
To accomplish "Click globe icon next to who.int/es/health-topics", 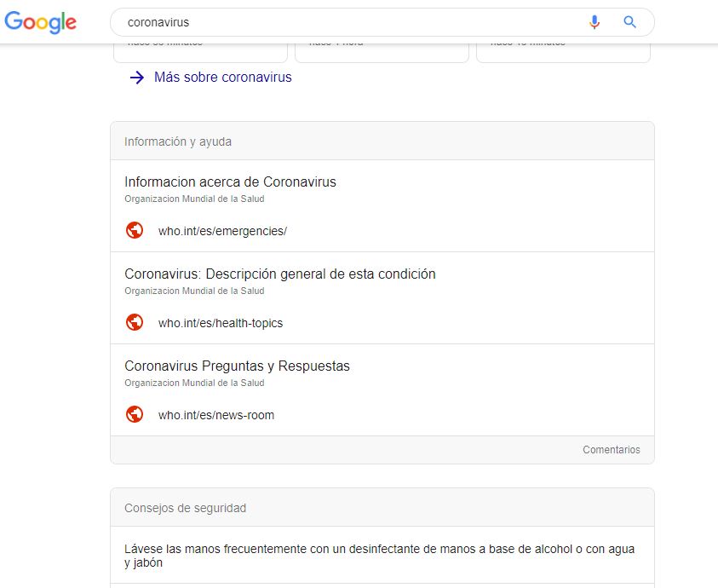I will coord(135,322).
